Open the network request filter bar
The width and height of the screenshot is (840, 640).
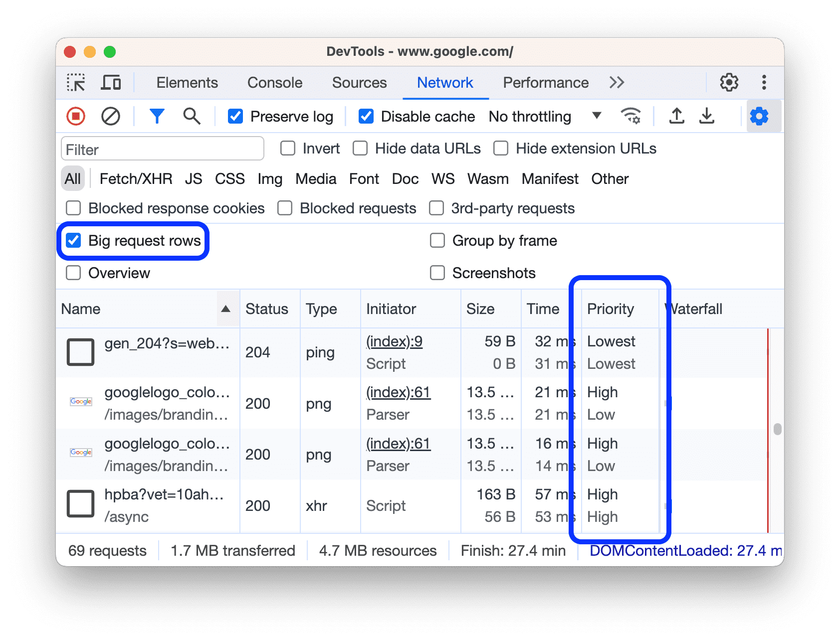[157, 116]
